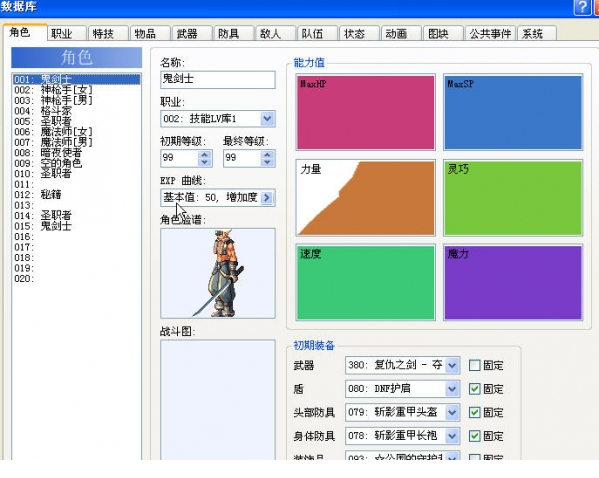Select list entry 006: 魔法师[女]
Screen dimensions: 599x478
[76, 132]
